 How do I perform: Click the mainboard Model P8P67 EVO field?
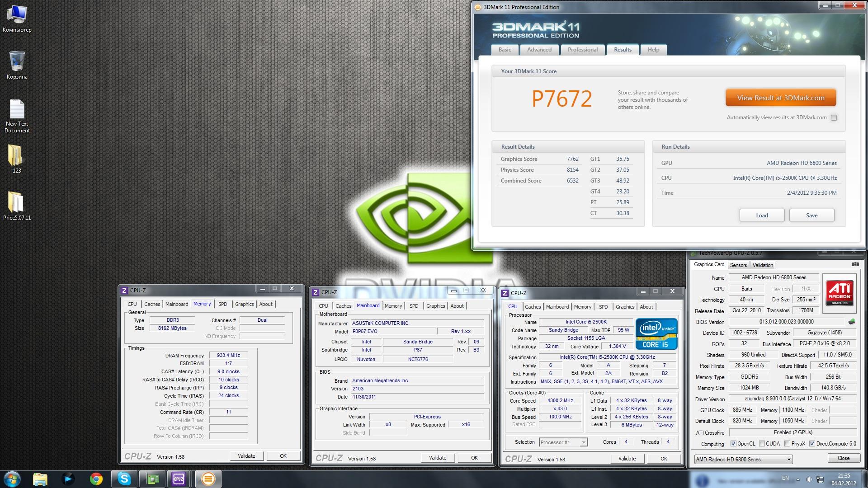tap(393, 331)
